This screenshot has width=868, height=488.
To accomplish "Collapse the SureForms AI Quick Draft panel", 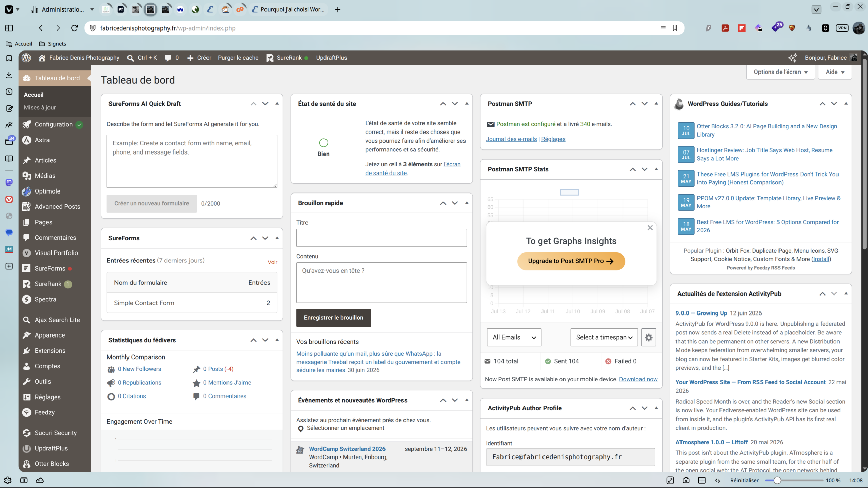I will pos(277,104).
